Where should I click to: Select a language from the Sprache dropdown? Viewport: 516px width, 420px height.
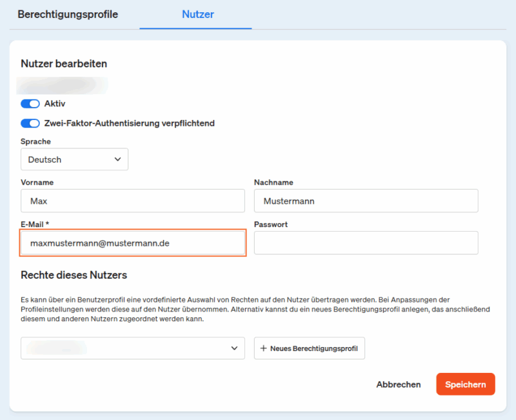74,159
